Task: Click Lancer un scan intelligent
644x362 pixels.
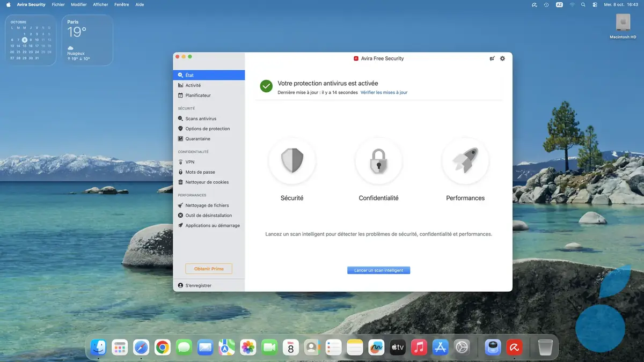Action: (x=378, y=270)
